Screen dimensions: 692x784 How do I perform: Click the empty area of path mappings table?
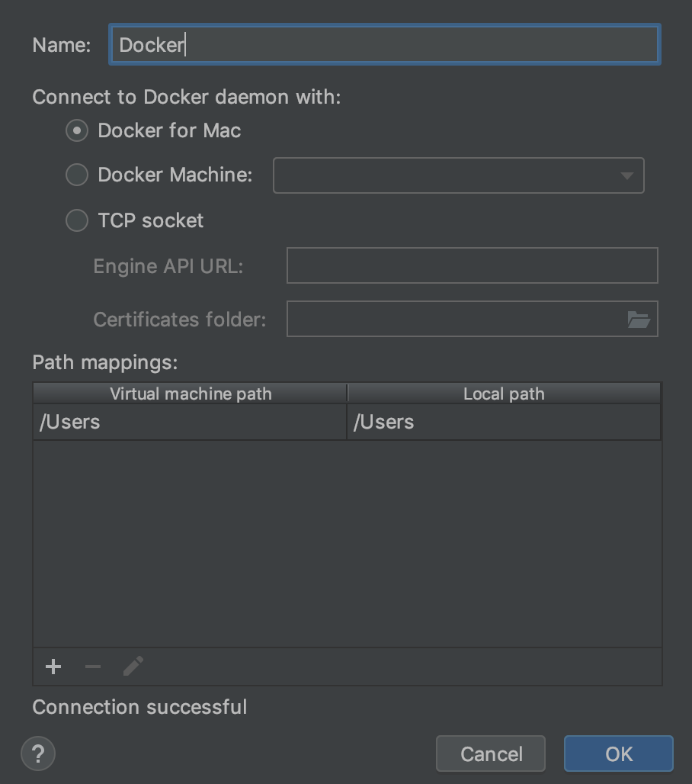coord(348,543)
